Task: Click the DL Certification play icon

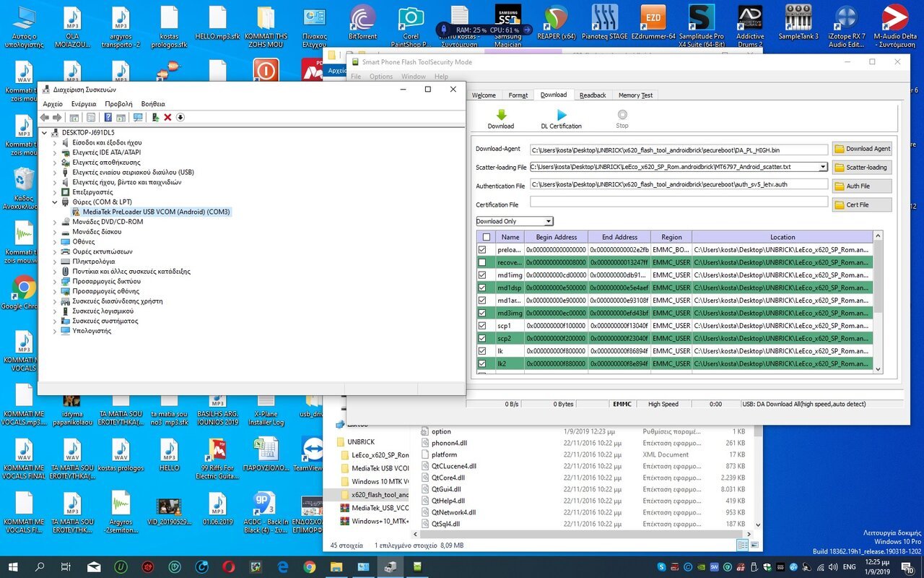Action: [x=561, y=115]
